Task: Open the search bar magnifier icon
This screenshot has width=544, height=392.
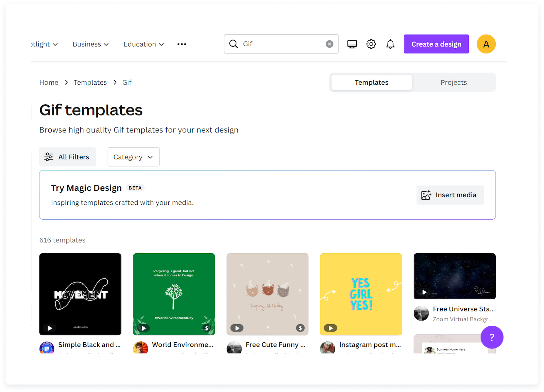Action: tap(234, 44)
